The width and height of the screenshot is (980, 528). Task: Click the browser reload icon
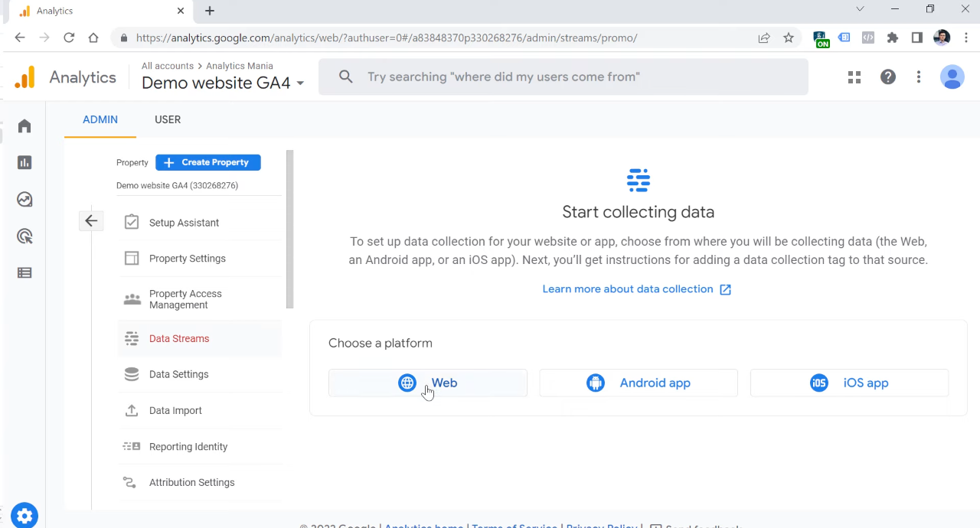click(x=69, y=37)
